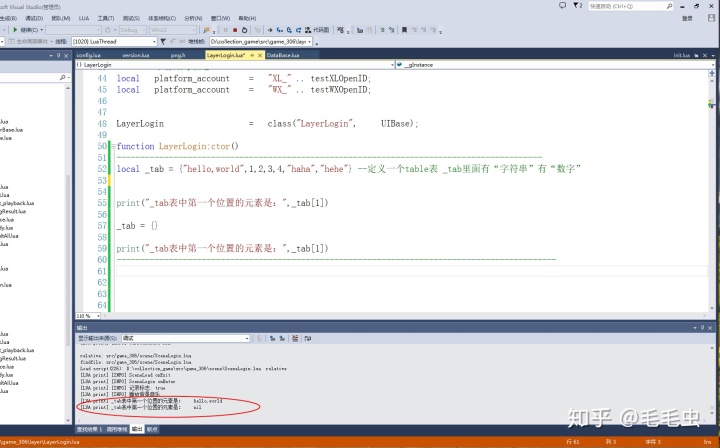
Task: Open the _gInstance member navigation dropdown
Action: click(712, 65)
